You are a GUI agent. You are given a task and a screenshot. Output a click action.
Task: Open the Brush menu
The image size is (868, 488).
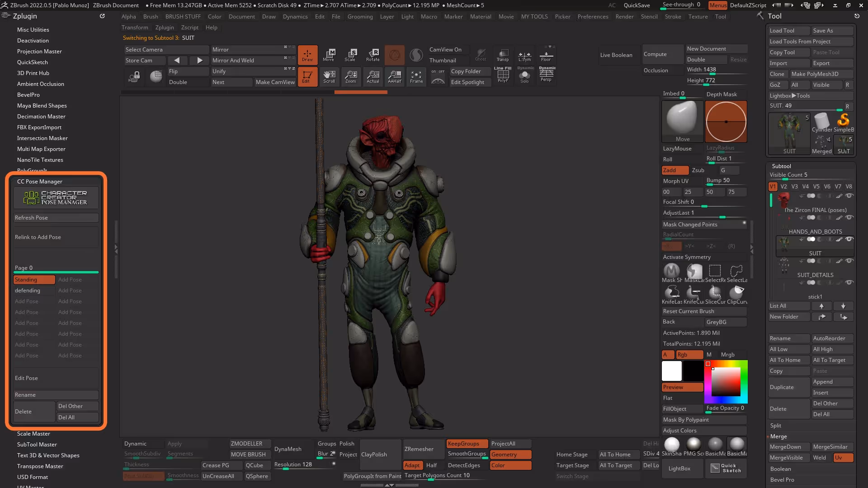point(151,17)
